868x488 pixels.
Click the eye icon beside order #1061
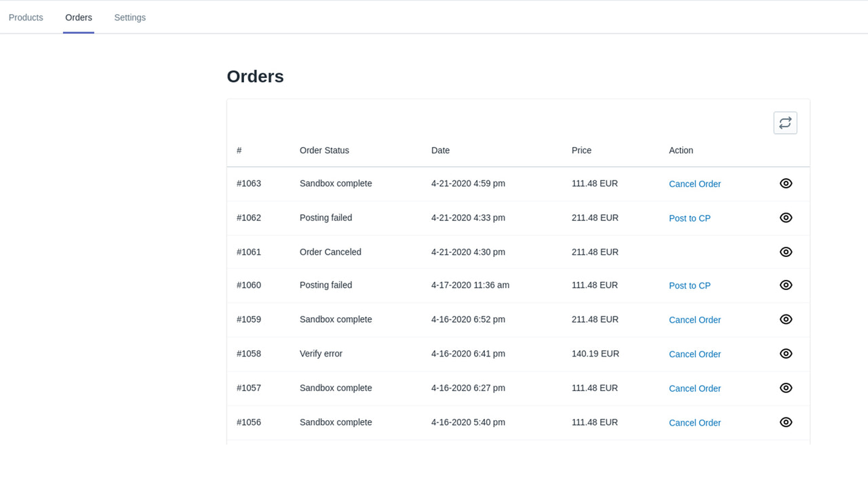pos(785,251)
